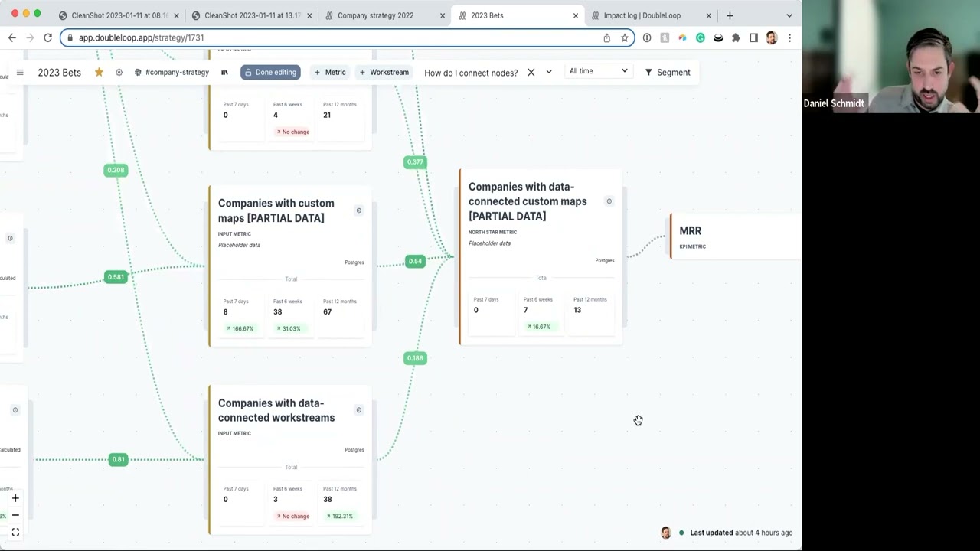
Task: Click 'Companies with custom maps [PARTIAL DATA]' title
Action: pyautogui.click(x=276, y=210)
